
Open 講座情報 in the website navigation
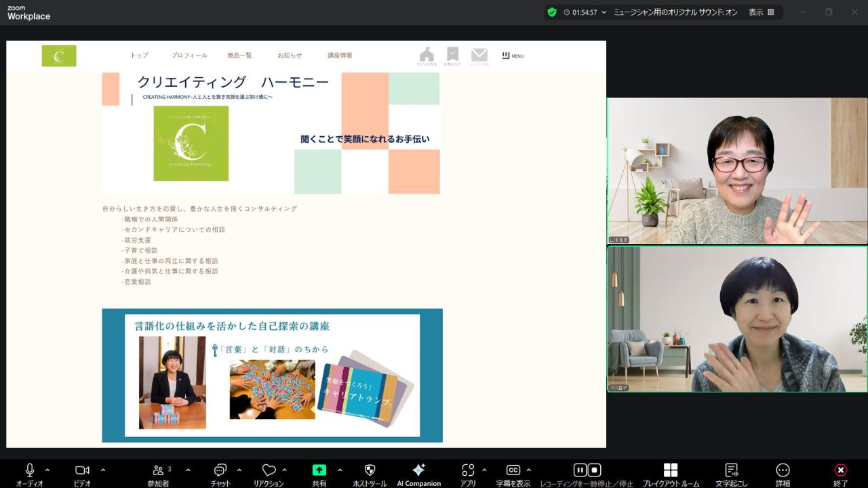pyautogui.click(x=340, y=56)
